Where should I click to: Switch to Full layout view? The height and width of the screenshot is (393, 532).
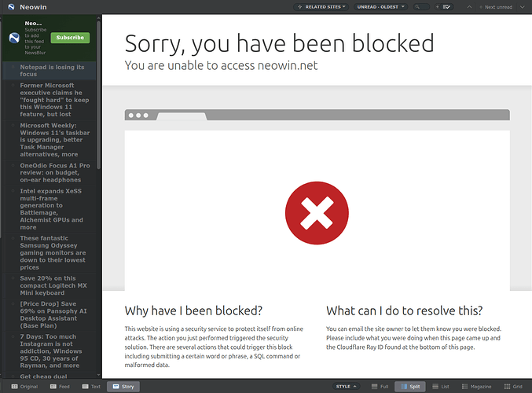379,387
